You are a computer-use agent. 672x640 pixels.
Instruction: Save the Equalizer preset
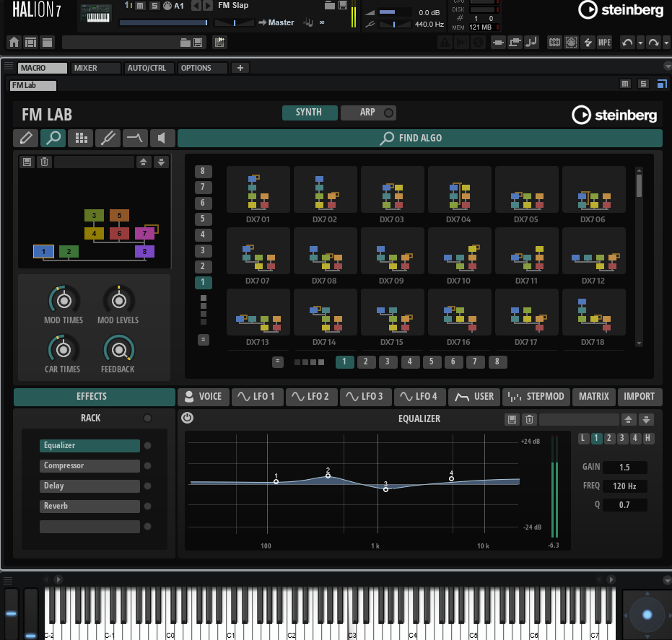pos(512,419)
